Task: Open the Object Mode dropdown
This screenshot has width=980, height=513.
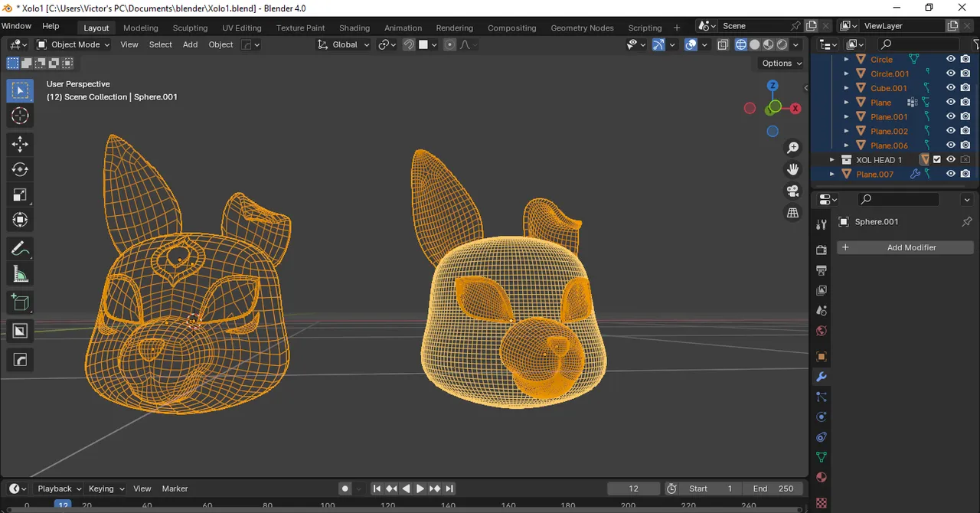Action: [x=73, y=44]
